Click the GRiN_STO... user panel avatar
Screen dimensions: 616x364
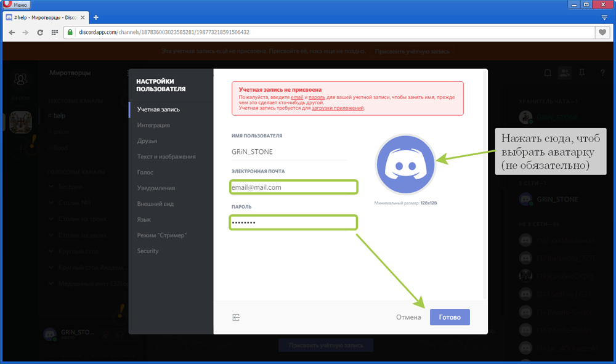pyautogui.click(x=50, y=334)
